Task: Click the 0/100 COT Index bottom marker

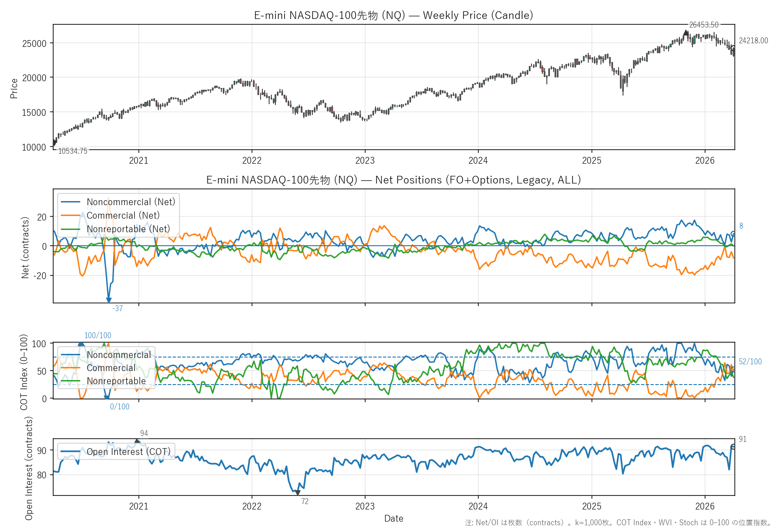Action: point(107,398)
